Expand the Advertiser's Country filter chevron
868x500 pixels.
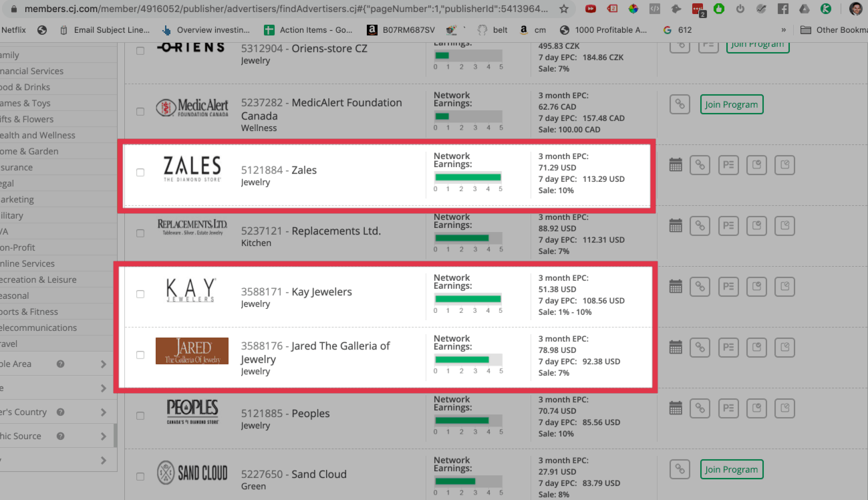(x=104, y=412)
